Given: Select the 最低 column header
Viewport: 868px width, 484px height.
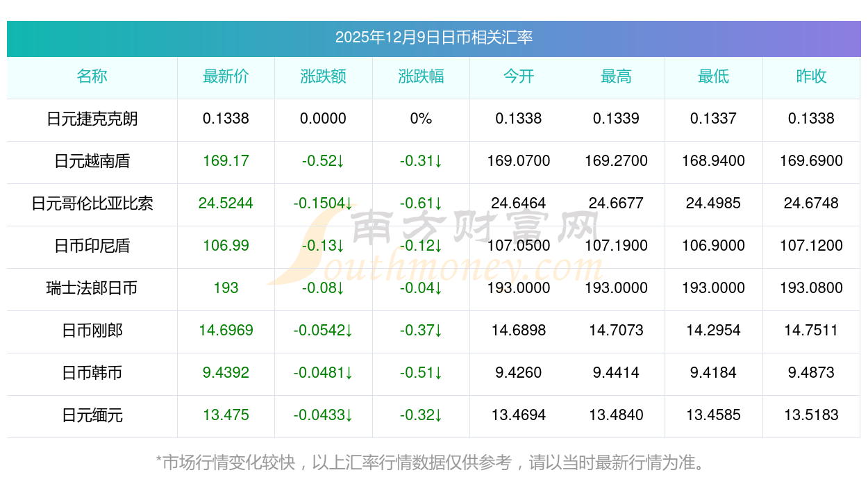Looking at the screenshot, I should (714, 76).
